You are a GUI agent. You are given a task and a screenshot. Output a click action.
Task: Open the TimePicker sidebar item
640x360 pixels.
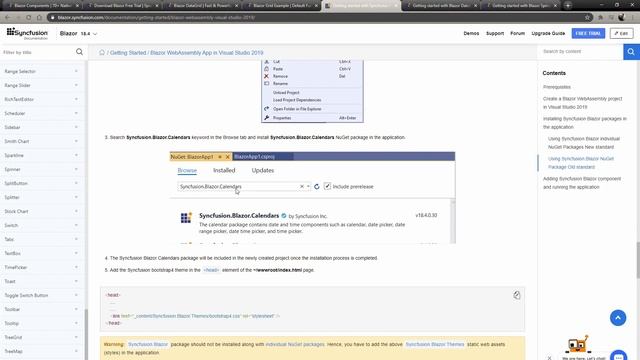point(41,267)
